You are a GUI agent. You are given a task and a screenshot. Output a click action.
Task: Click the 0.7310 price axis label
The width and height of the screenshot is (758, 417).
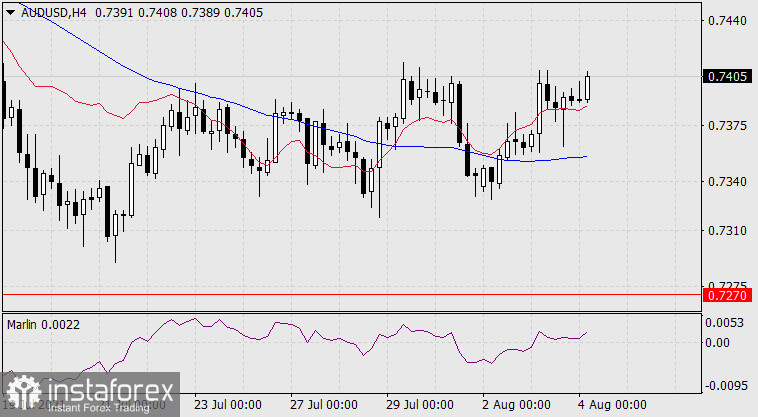coord(726,230)
